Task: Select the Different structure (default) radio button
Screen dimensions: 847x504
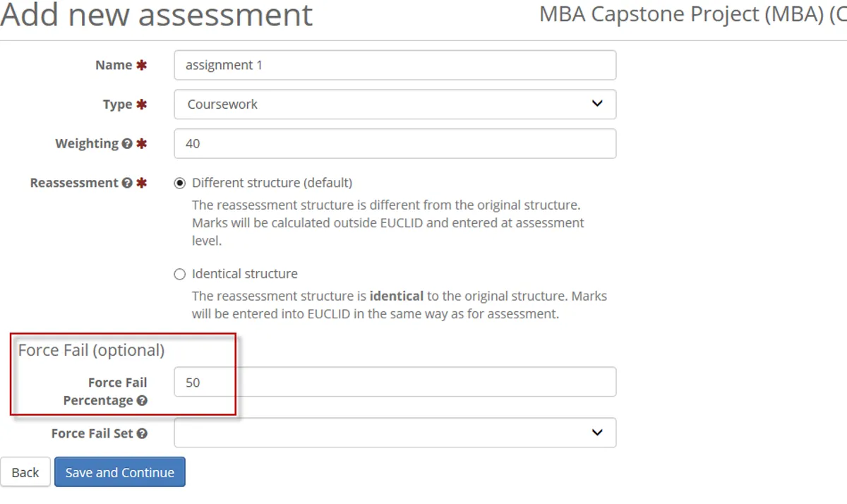Action: coord(180,184)
